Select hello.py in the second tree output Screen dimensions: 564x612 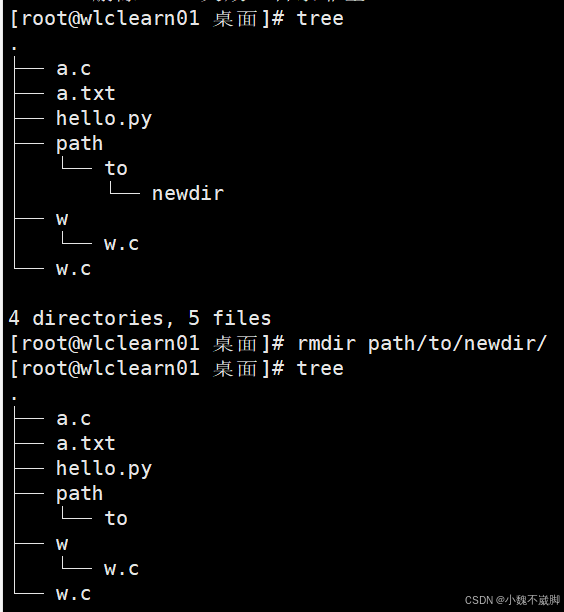(104, 469)
